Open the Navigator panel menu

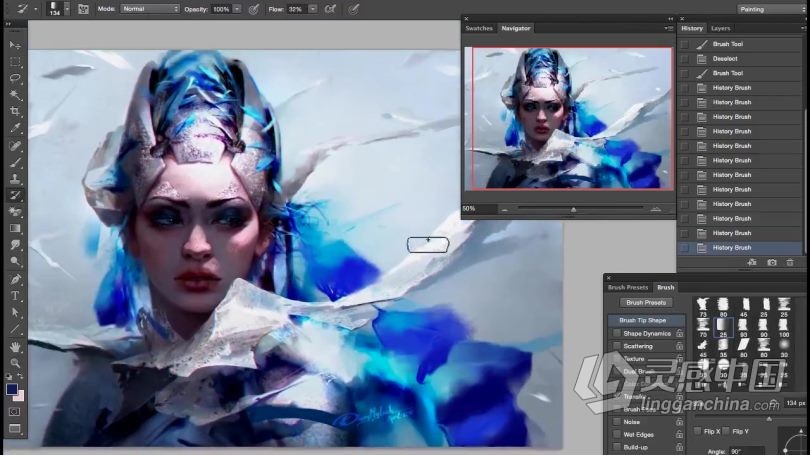coord(668,28)
